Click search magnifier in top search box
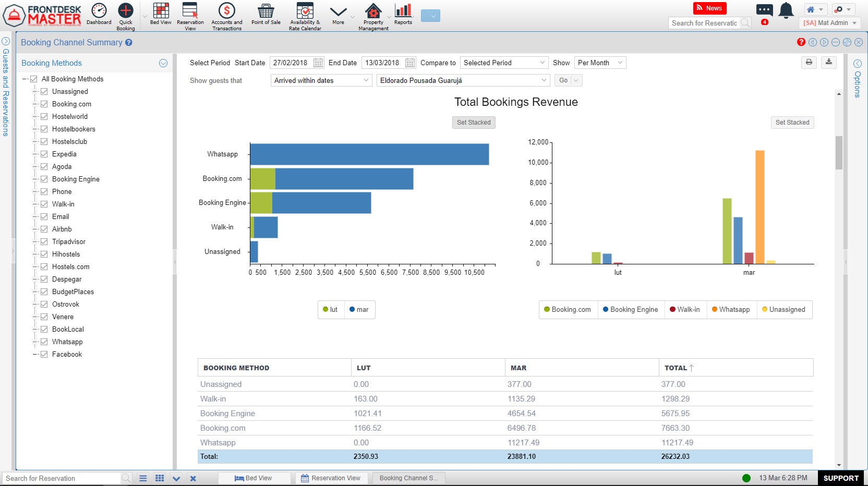The image size is (868, 486). pos(745,23)
